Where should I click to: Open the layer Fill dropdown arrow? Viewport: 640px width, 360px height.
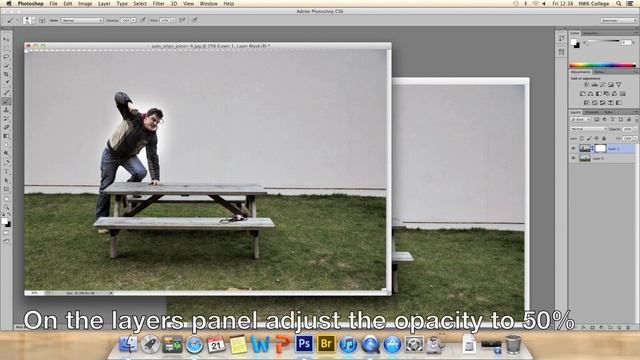636,138
